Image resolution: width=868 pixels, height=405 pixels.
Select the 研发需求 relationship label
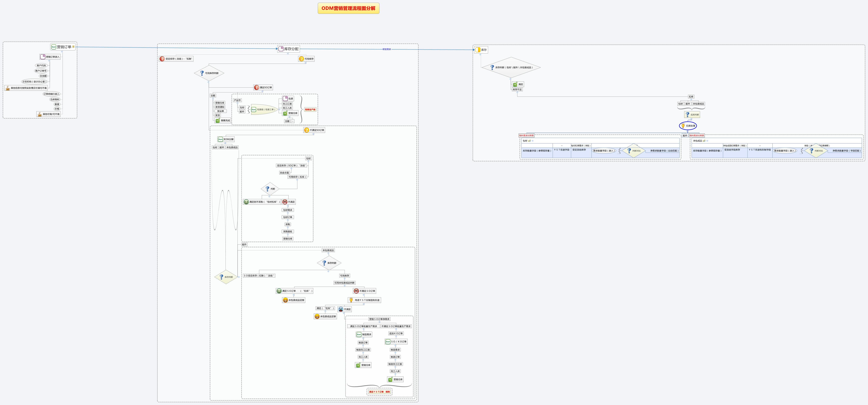386,49
